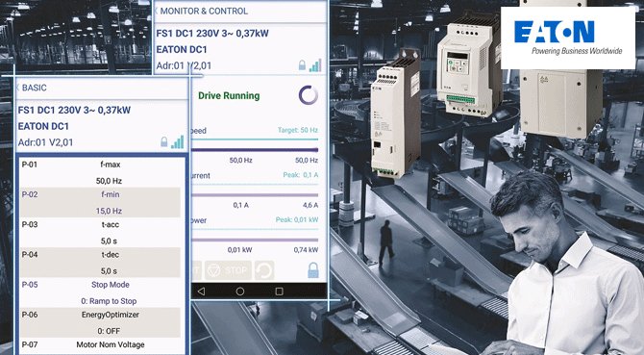The image size is (644, 355).
Task: Tap the Target: 50 Hz label
Action: click(x=298, y=130)
